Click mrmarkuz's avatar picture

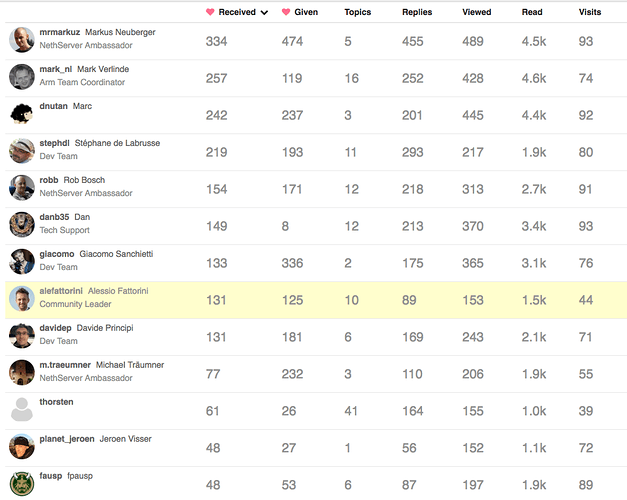point(22,40)
